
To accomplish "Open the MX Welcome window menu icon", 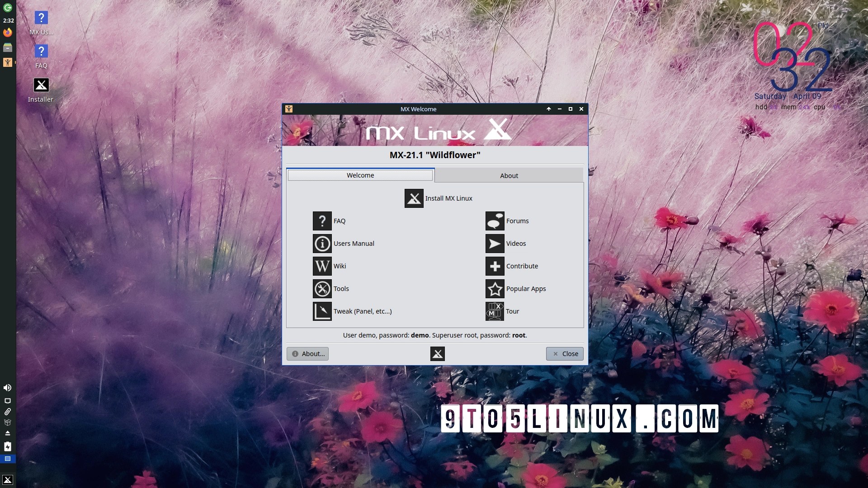I will (x=289, y=109).
